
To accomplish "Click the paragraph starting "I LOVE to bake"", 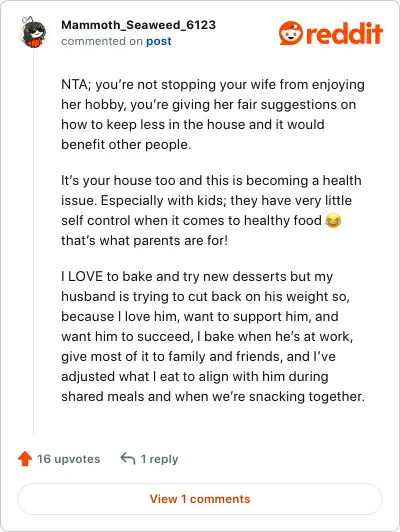I will [213, 336].
